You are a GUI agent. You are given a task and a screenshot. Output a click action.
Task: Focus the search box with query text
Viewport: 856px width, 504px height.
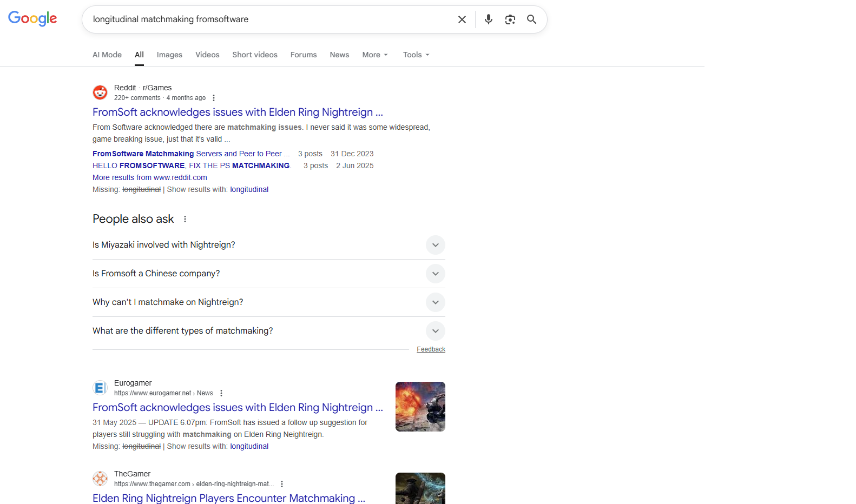pyautogui.click(x=271, y=19)
